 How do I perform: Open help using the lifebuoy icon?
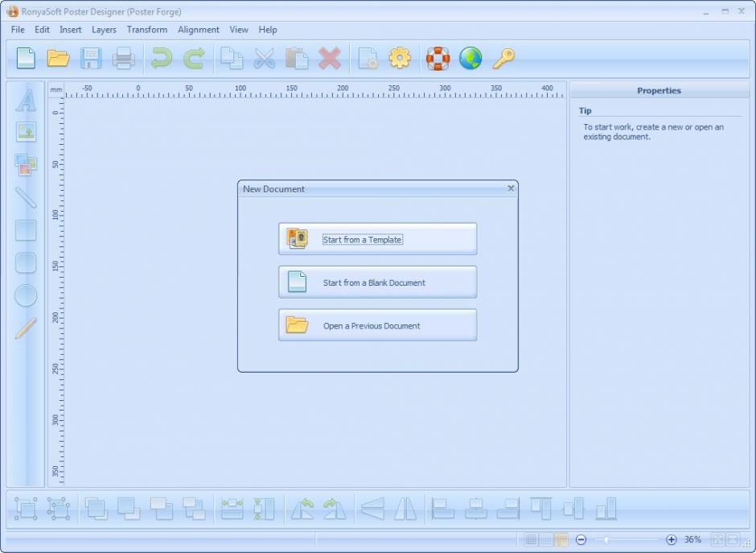coord(438,59)
